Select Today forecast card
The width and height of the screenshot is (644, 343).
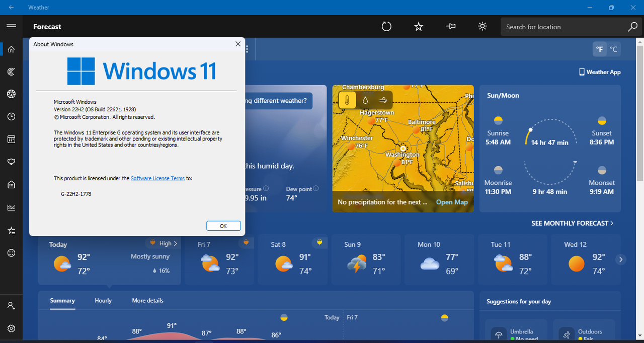110,260
